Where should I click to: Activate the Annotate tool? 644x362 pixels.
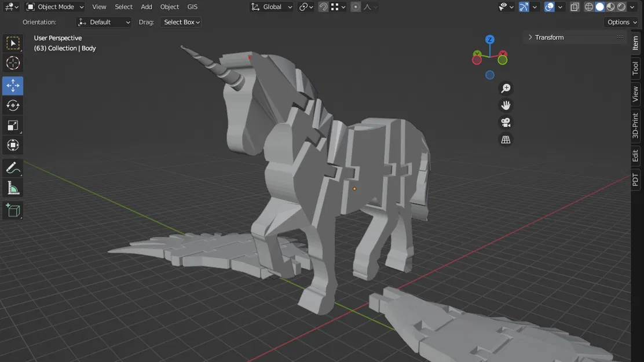pos(13,169)
